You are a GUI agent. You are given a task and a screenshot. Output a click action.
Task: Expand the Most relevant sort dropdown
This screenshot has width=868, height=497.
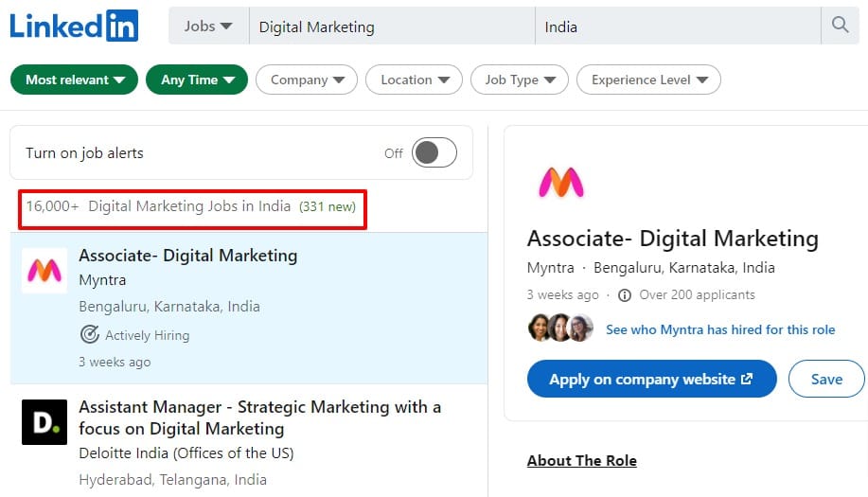[74, 80]
